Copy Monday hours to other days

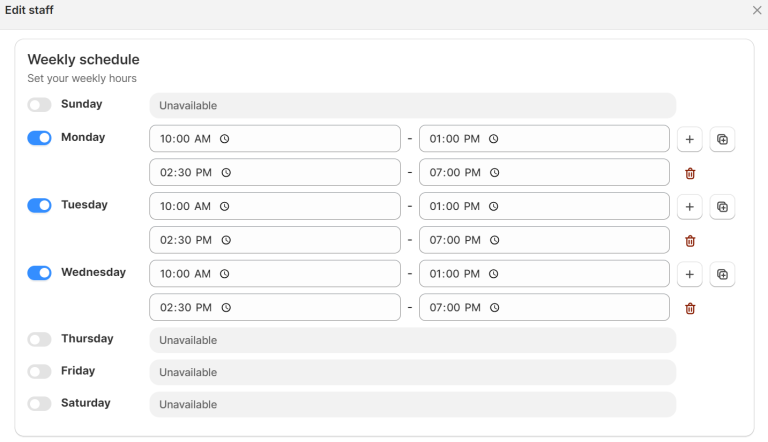pos(722,139)
